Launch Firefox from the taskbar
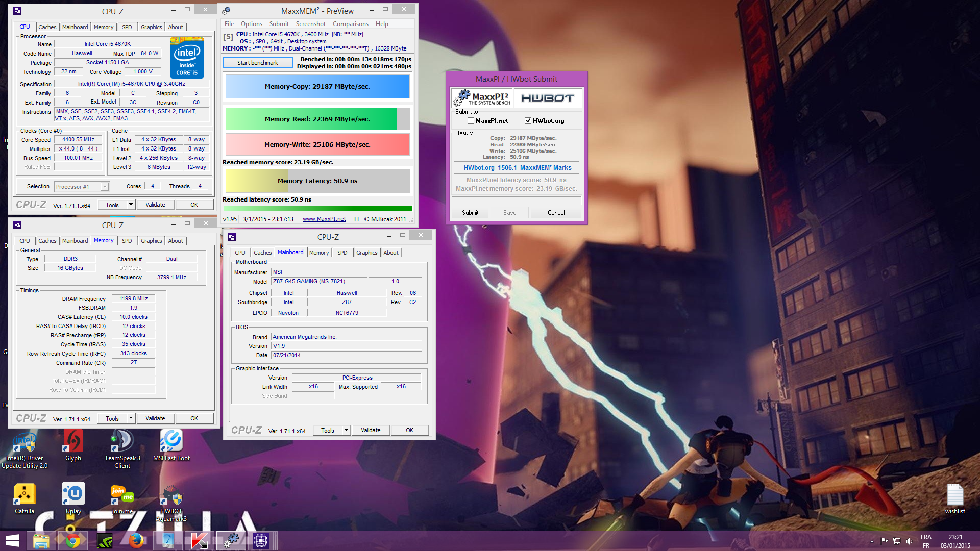 tap(136, 541)
